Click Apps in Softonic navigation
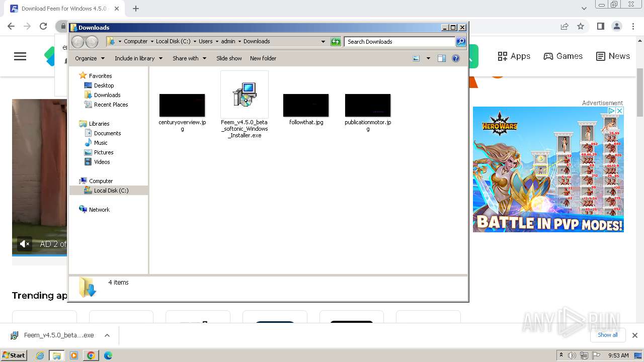The image size is (644, 362). (x=514, y=56)
